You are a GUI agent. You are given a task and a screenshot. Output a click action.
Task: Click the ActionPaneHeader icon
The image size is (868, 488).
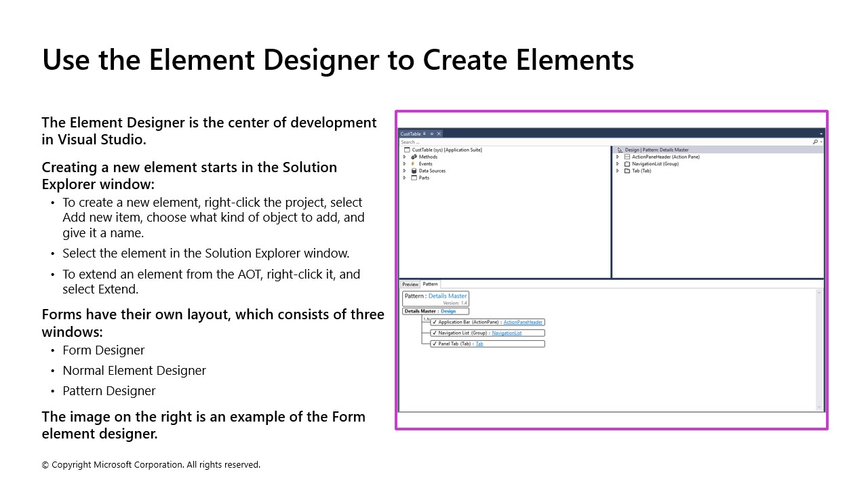point(627,157)
